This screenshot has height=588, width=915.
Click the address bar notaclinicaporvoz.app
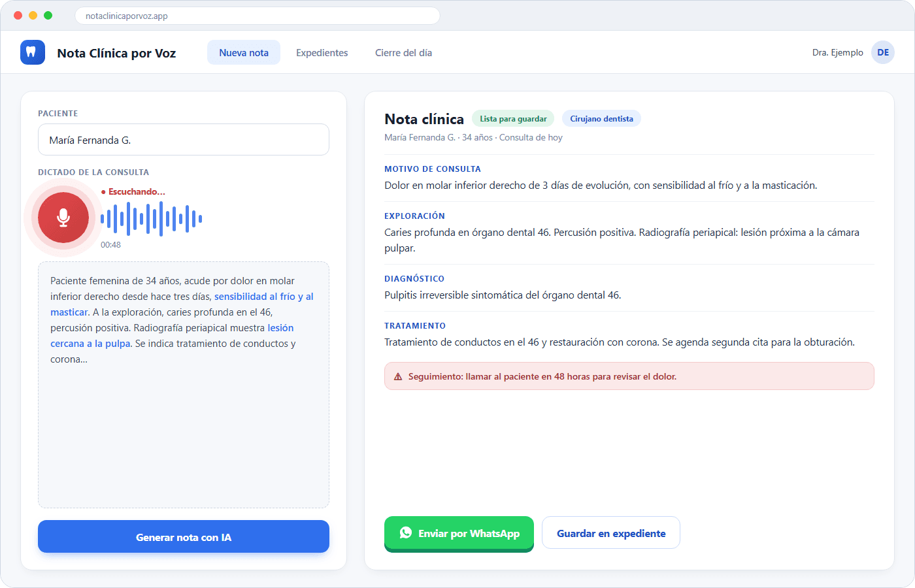pos(258,16)
